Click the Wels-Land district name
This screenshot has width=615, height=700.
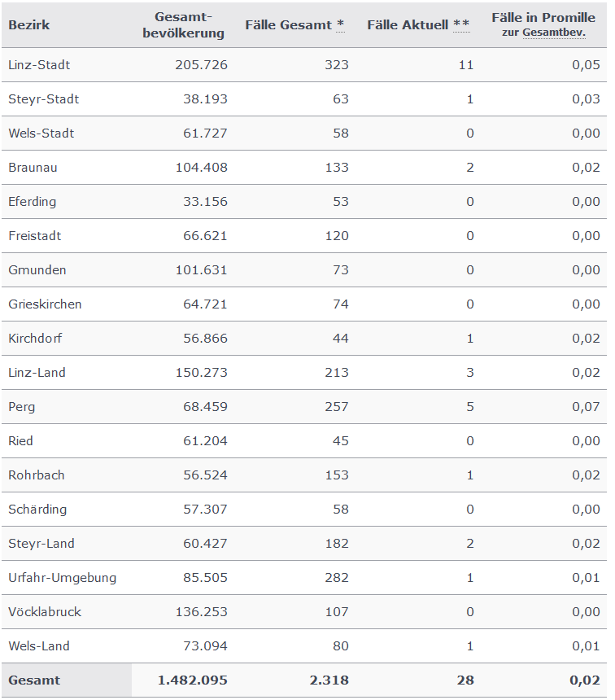pyautogui.click(x=39, y=646)
